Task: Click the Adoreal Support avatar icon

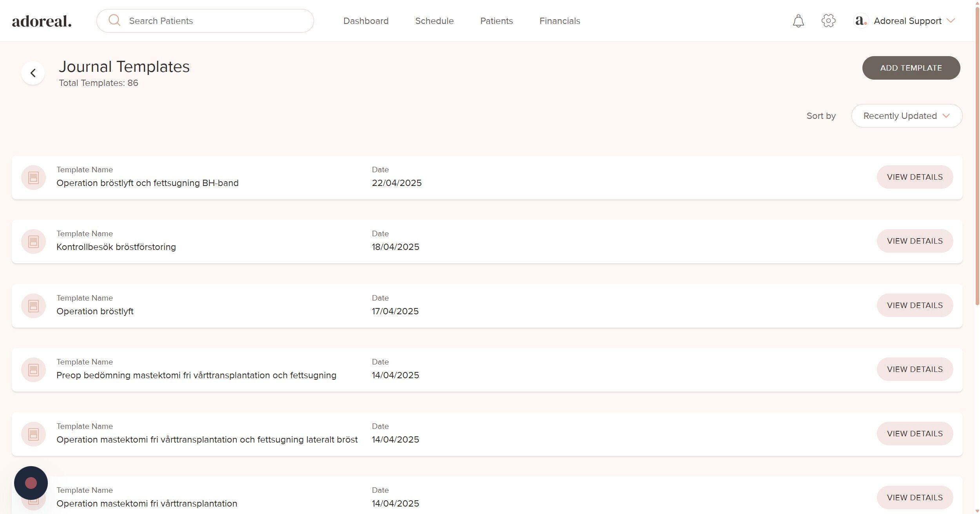Action: tap(860, 21)
